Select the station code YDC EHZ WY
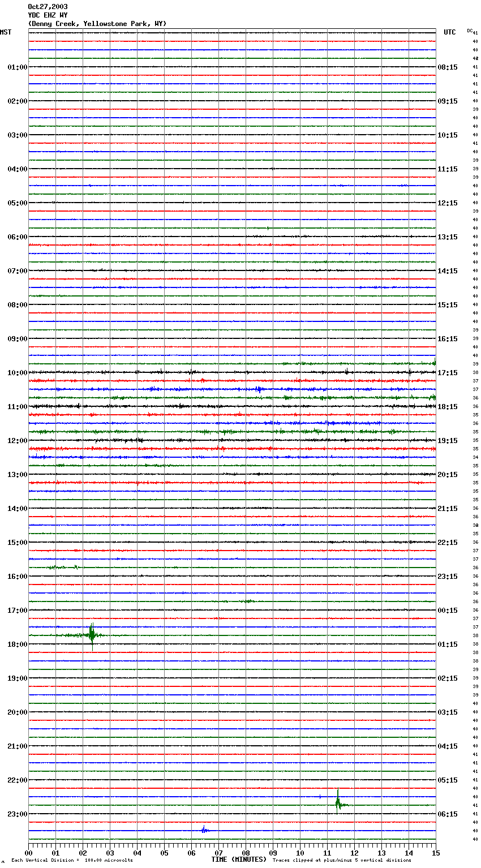Image resolution: width=481 pixels, height=868 pixels. click(x=48, y=15)
